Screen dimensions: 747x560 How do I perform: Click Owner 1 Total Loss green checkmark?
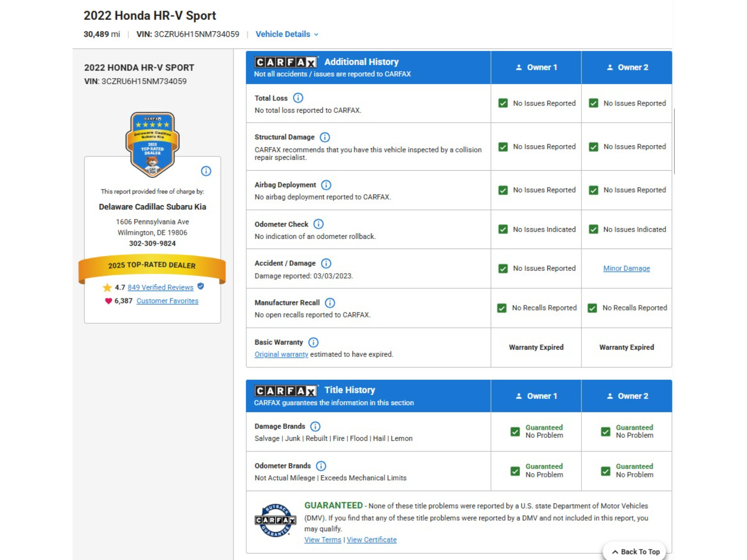[x=503, y=103]
